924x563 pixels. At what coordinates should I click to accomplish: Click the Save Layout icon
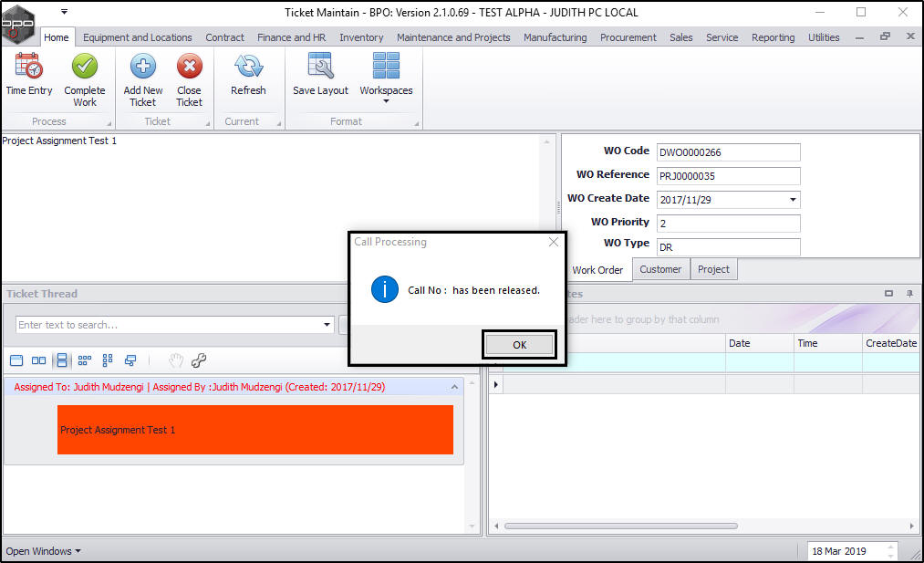(x=320, y=66)
